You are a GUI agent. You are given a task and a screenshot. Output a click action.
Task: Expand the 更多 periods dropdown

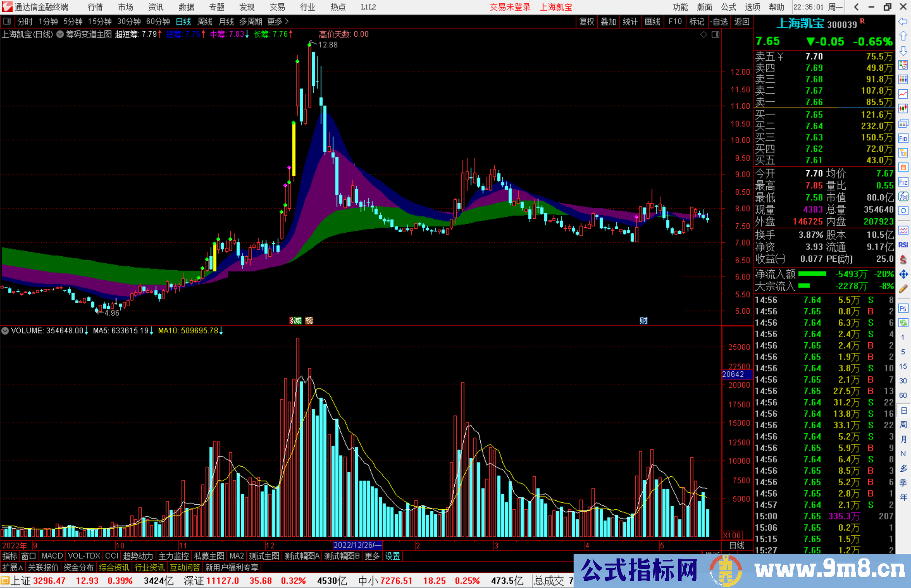(x=278, y=21)
